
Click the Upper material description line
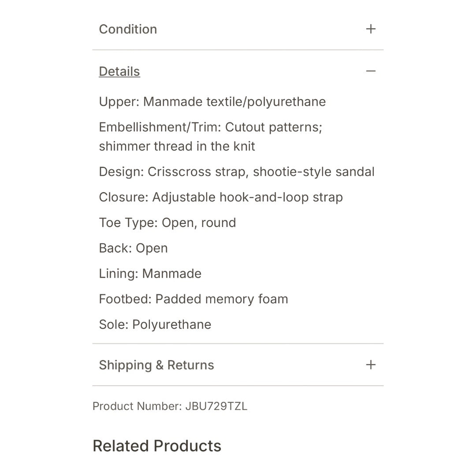pyautogui.click(x=212, y=102)
